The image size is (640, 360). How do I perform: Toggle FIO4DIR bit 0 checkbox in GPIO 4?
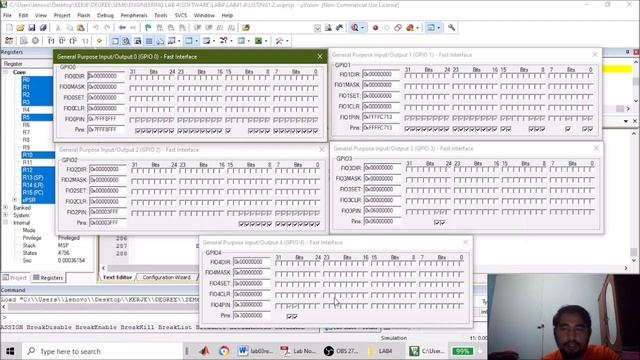[x=461, y=263]
